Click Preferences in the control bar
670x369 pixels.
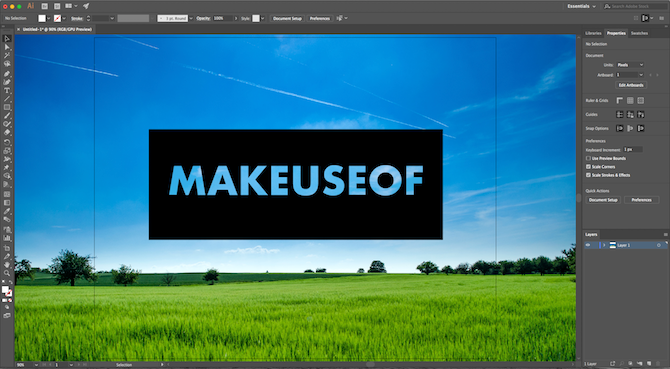click(320, 18)
